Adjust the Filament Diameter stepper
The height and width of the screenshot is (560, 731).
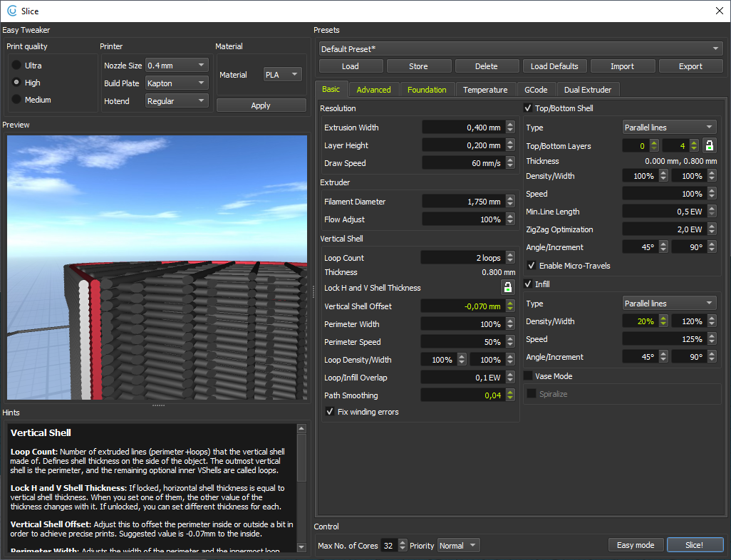coord(510,202)
